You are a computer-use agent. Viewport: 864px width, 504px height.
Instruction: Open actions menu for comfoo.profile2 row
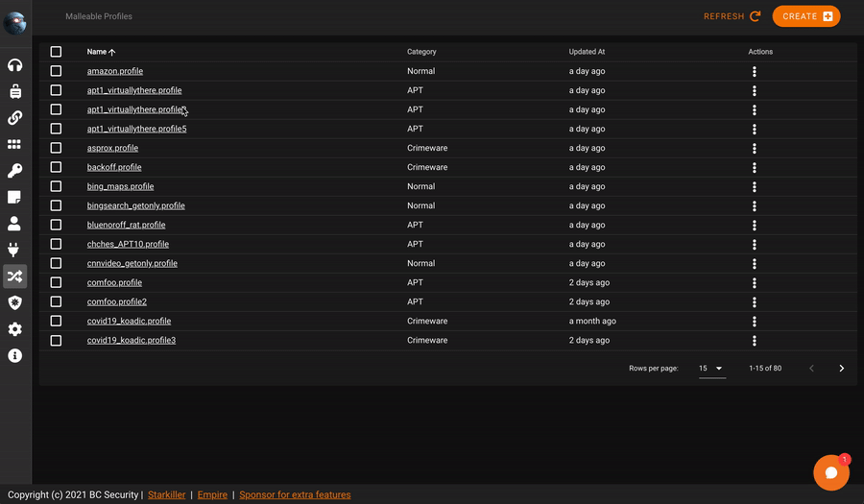coord(755,301)
